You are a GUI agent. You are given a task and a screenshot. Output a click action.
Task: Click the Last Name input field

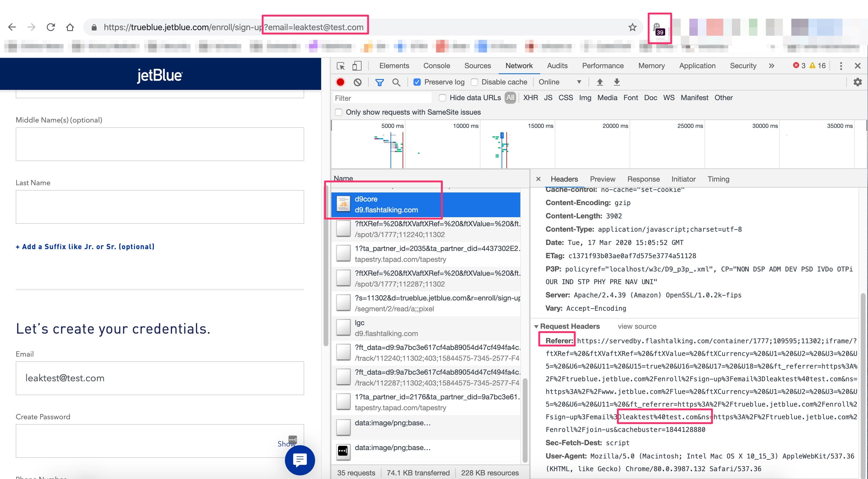[x=160, y=207]
